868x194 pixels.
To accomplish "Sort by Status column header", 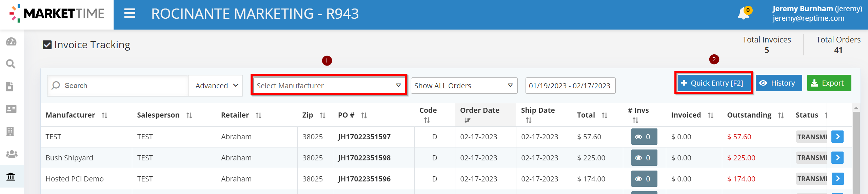I will (x=807, y=115).
